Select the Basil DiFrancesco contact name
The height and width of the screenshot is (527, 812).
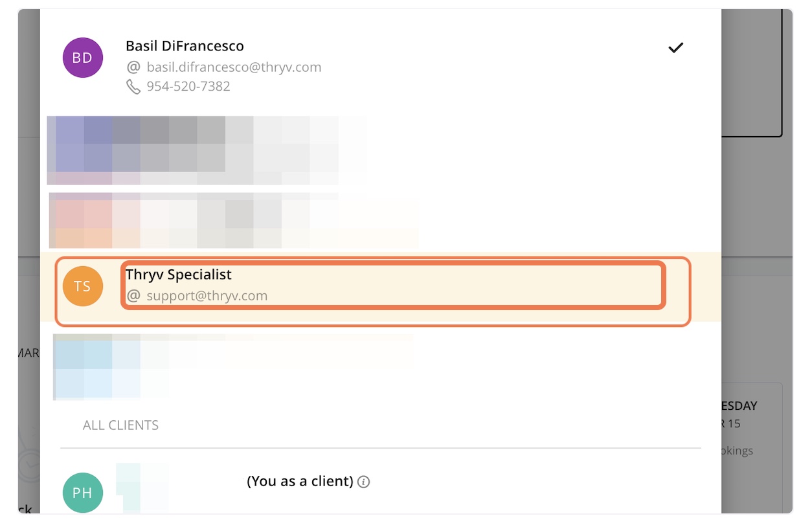pyautogui.click(x=185, y=46)
